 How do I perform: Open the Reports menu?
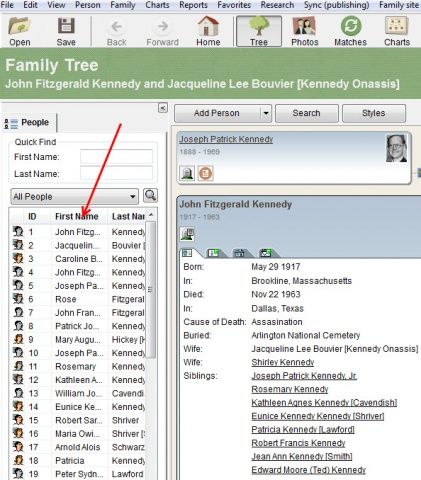click(x=193, y=5)
